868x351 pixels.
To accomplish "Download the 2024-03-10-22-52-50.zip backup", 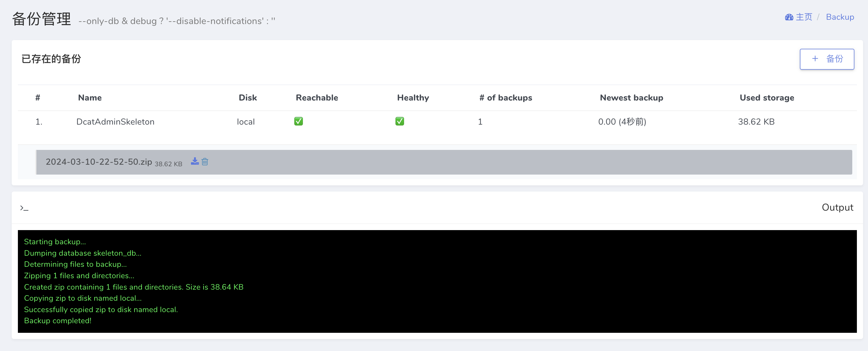I will 195,161.
